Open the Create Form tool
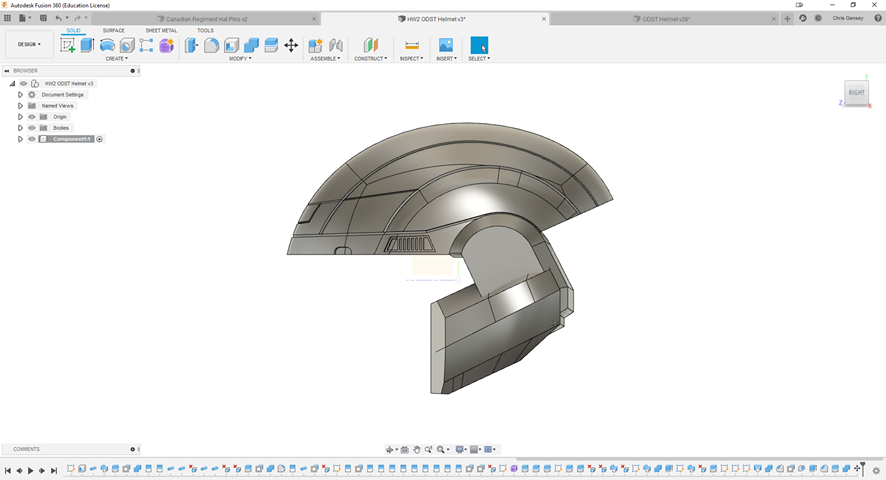 [166, 45]
